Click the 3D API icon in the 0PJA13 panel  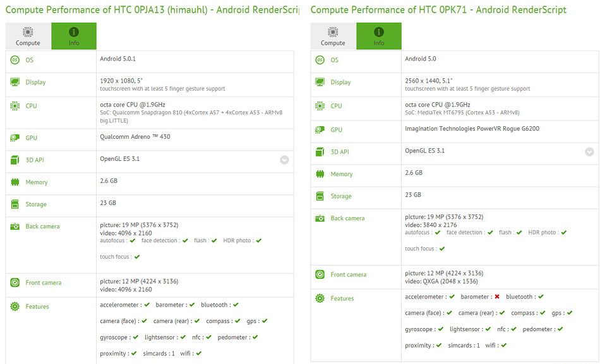[15, 160]
